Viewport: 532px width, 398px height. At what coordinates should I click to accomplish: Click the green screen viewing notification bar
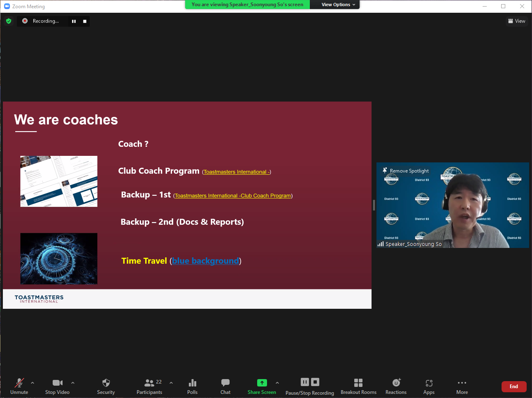click(x=247, y=5)
